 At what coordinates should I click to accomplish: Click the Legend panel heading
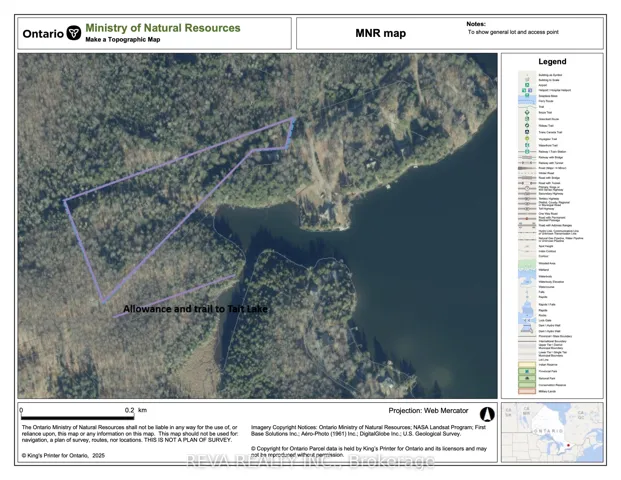tap(552, 62)
